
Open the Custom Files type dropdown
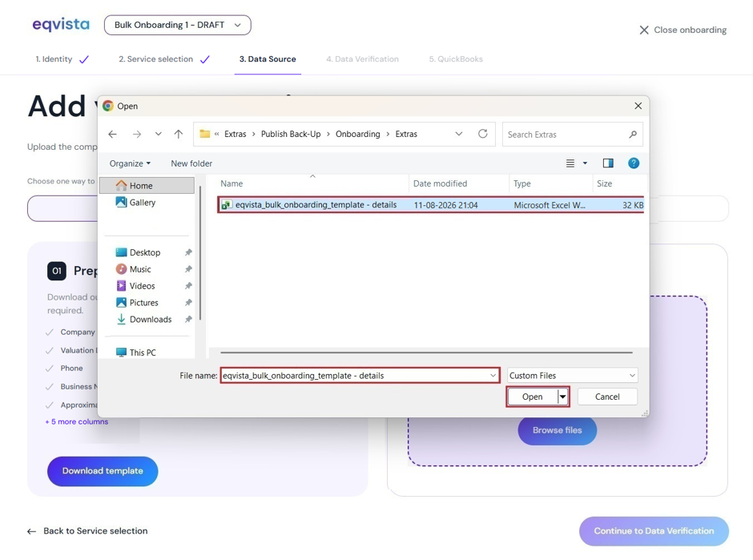(573, 376)
